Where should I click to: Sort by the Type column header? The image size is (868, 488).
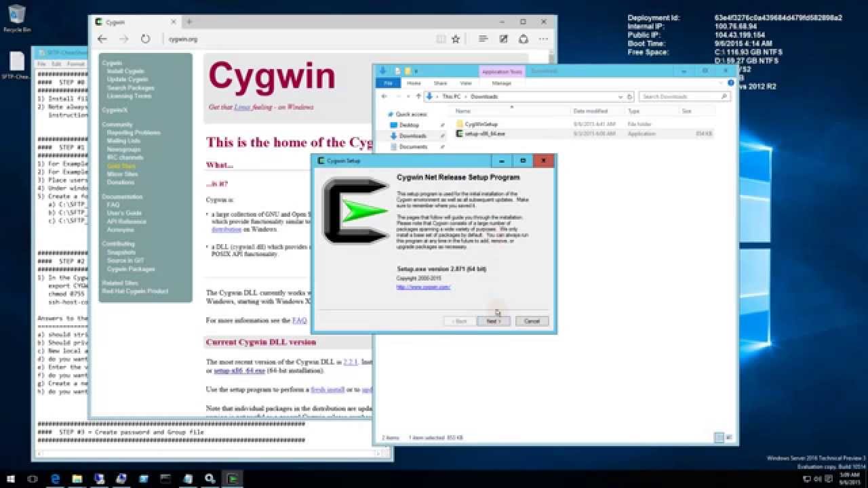pyautogui.click(x=634, y=110)
